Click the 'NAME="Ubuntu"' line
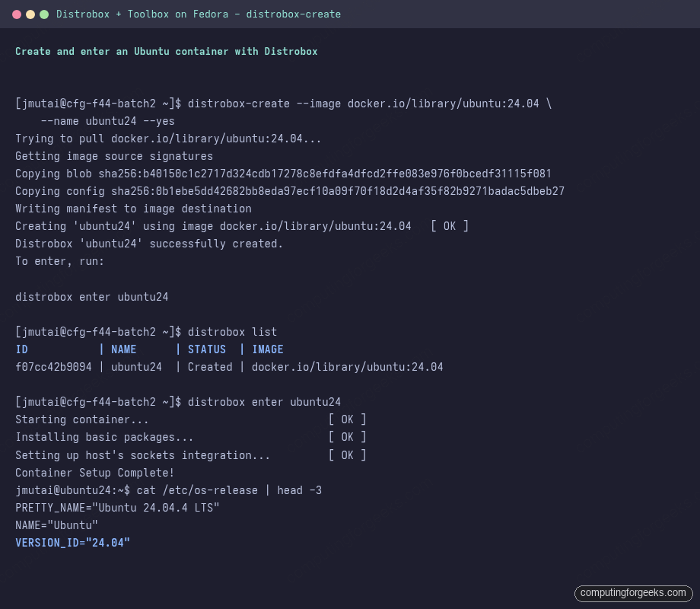 (56, 525)
